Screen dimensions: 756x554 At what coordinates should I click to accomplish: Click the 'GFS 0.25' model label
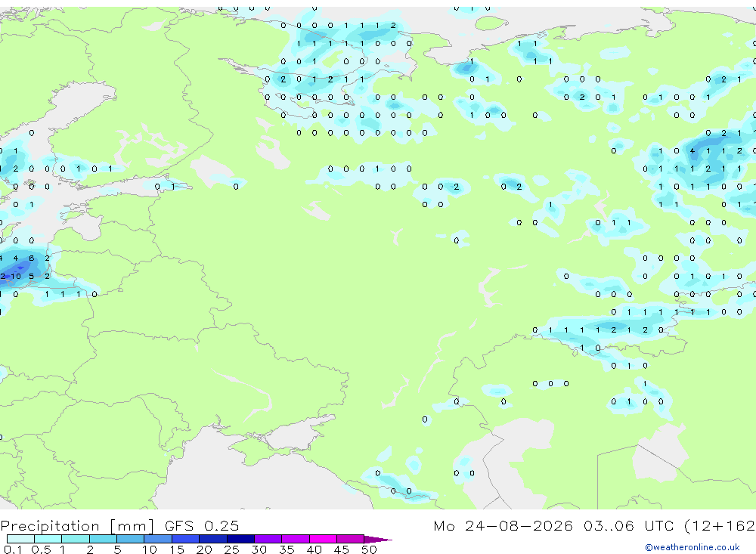pos(202,526)
